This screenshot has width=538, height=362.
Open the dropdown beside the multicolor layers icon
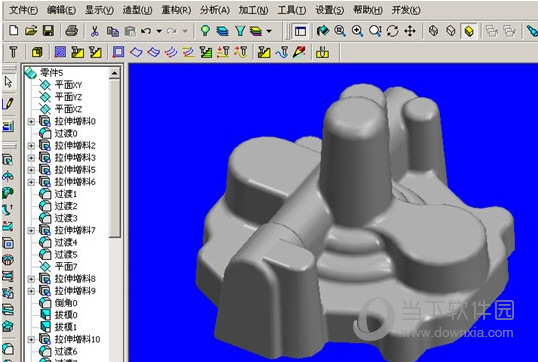[269, 31]
